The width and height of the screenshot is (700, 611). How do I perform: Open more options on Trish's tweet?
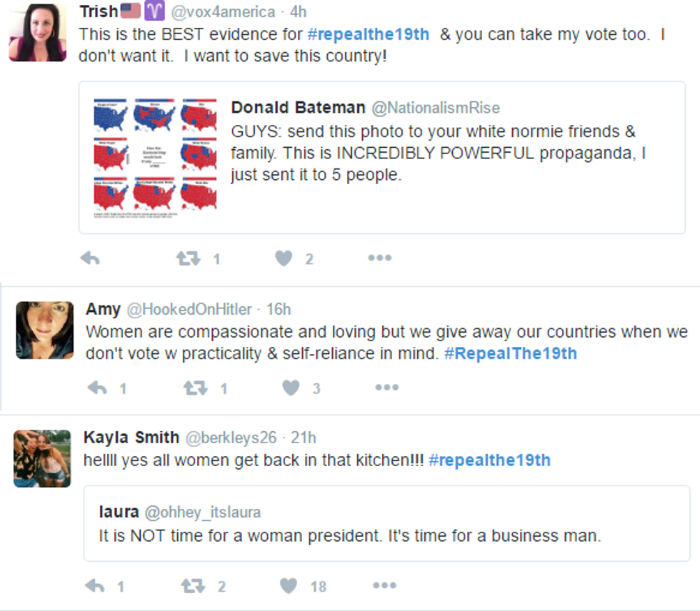click(379, 258)
